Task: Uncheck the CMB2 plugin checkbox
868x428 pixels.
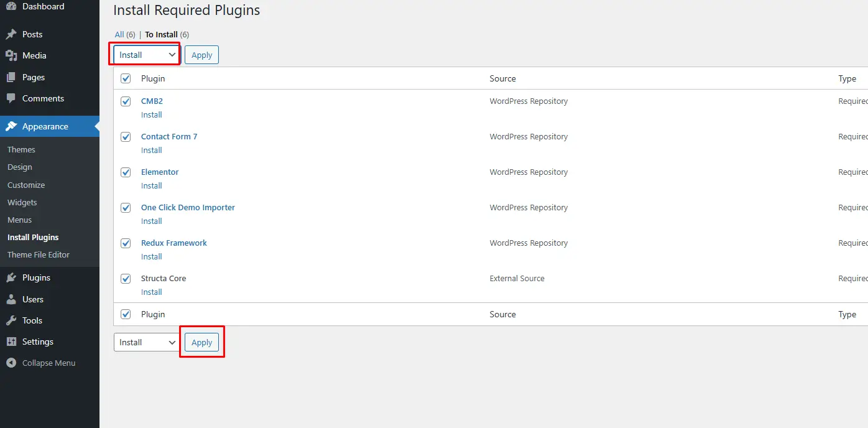Action: pyautogui.click(x=126, y=101)
